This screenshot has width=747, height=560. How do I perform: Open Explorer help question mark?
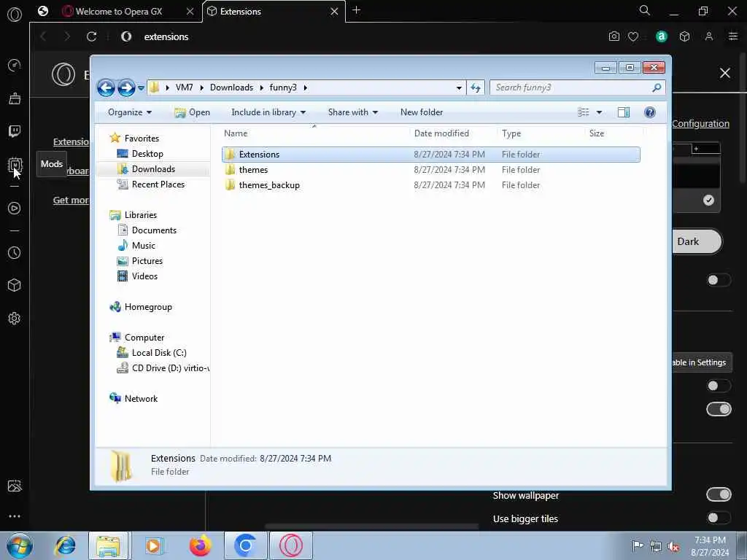pos(650,112)
